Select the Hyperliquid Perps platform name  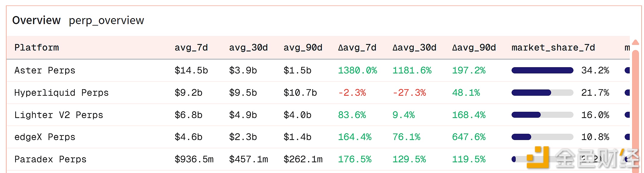[61, 93]
